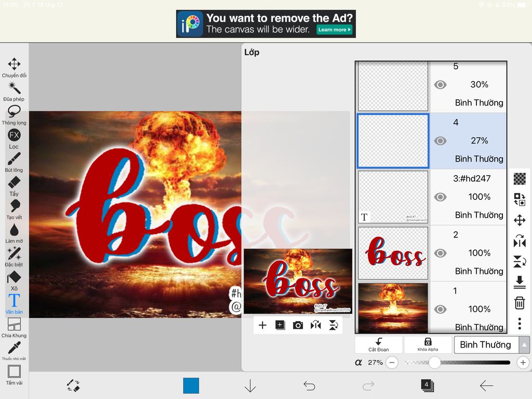Select the Thuốc nhỏ mắt eyedropper tool
This screenshot has width=532, height=399.
point(14,351)
